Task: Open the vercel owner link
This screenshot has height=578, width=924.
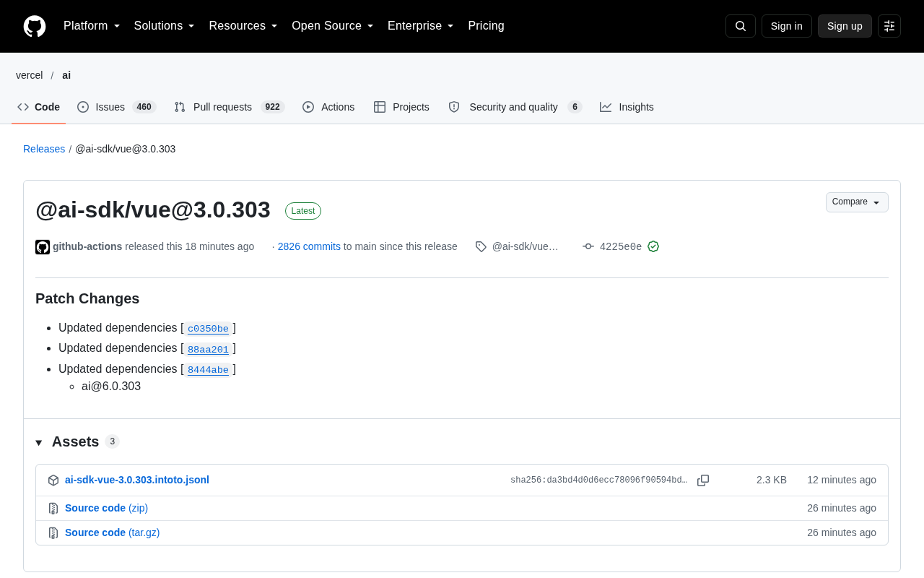Action: (x=30, y=75)
